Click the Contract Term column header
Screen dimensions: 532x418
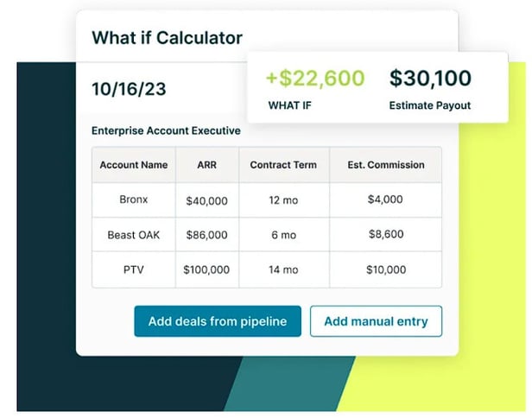pyautogui.click(x=283, y=165)
